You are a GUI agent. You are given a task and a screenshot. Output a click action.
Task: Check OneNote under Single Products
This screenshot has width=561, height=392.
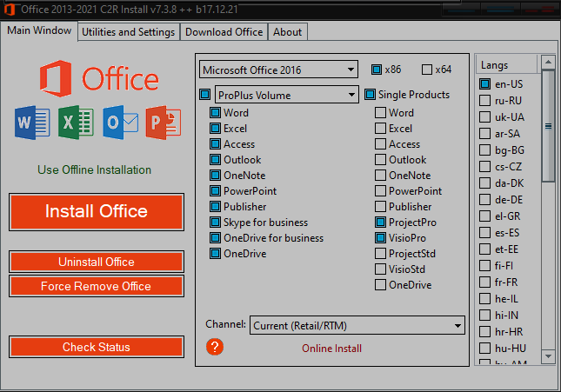[380, 176]
